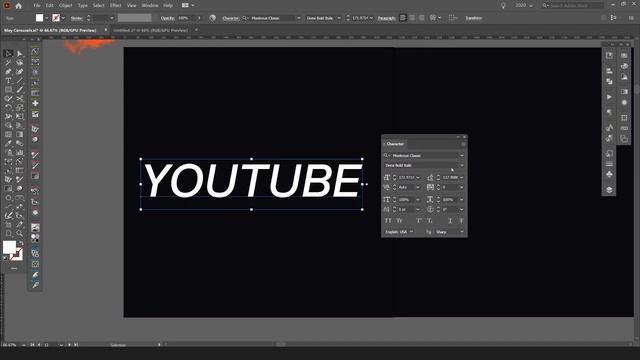Open the Effect menu
Image resolution: width=640 pixels, height=360 pixels.
point(116,6)
